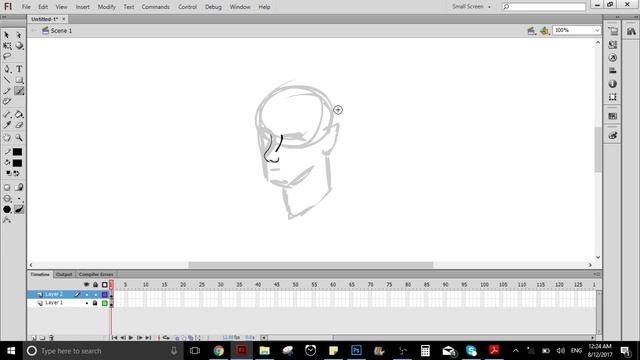The height and width of the screenshot is (360, 640).
Task: Add a new layer
Action: coord(33,338)
